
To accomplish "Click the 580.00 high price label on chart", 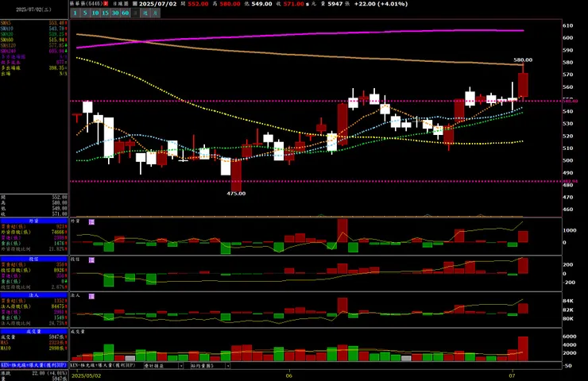I will tap(523, 60).
